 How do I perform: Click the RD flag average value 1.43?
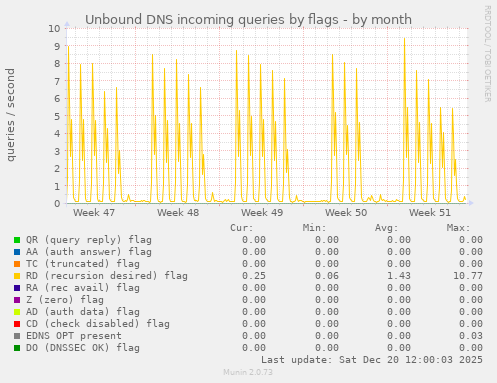click(x=399, y=276)
